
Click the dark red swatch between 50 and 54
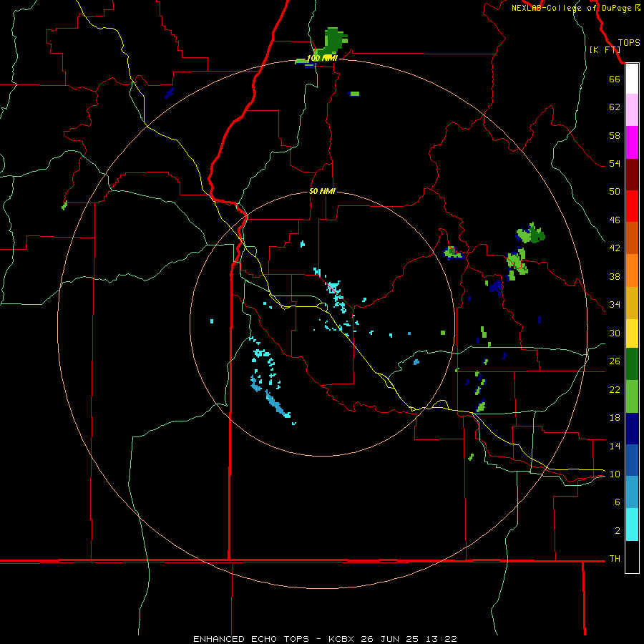(632, 174)
